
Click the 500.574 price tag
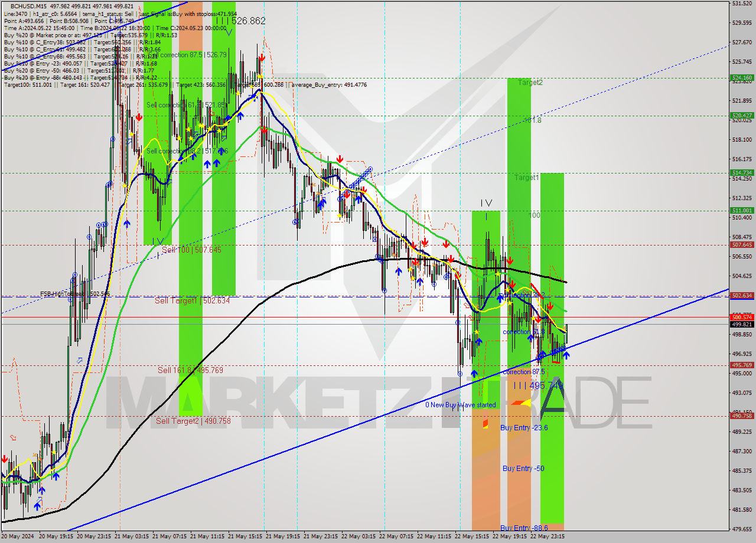click(x=742, y=317)
